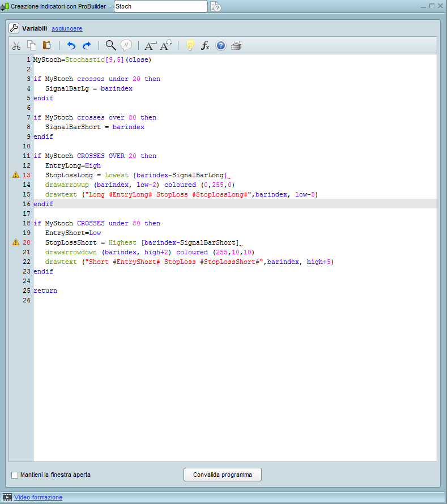Open the 'Video formazione' link
Screen dimensions: 448x504
39,497
